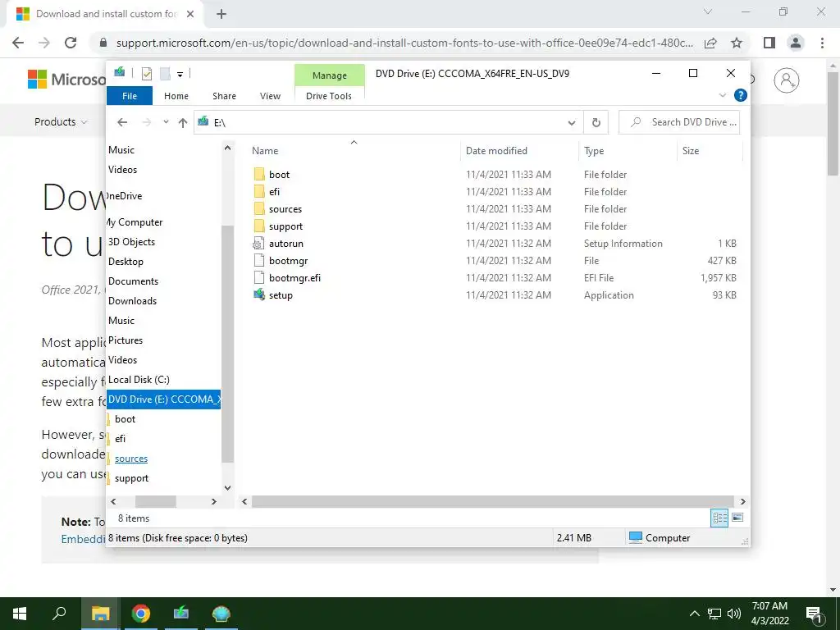Sort by Date modified column header

coord(519,151)
